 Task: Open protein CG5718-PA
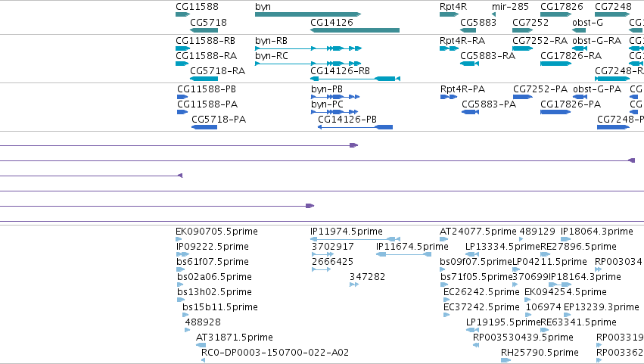[x=219, y=120]
